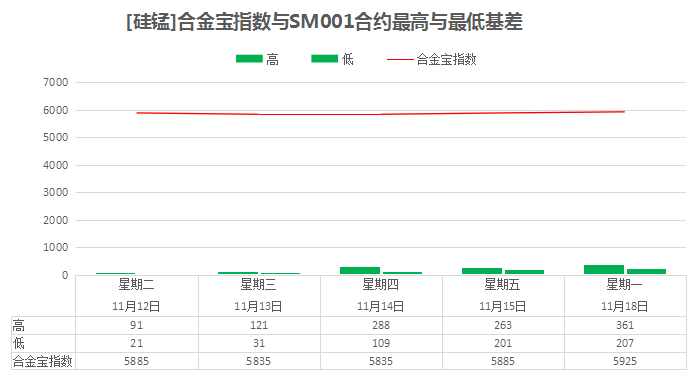
Task: Click the 星期四 category label
Action: 381,285
